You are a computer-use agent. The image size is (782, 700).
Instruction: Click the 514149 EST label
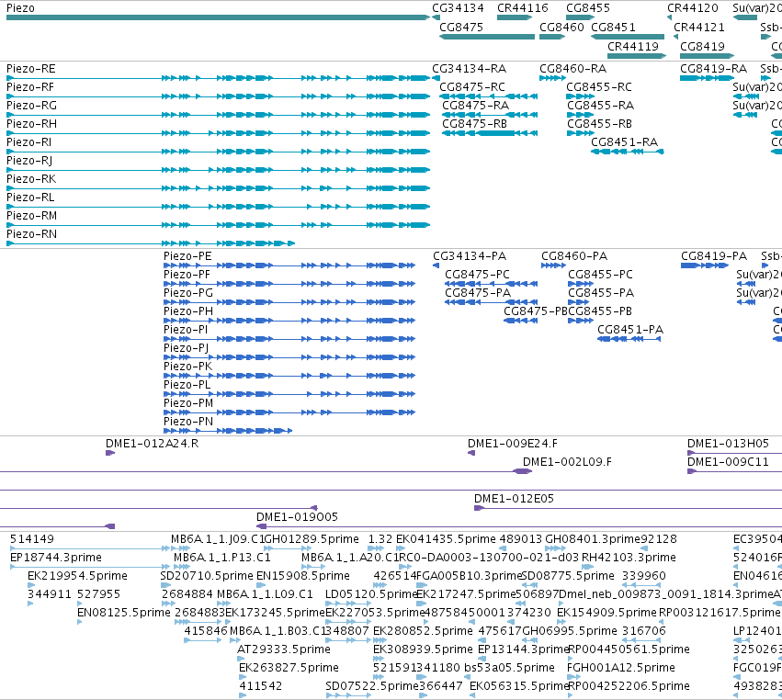coord(32,539)
